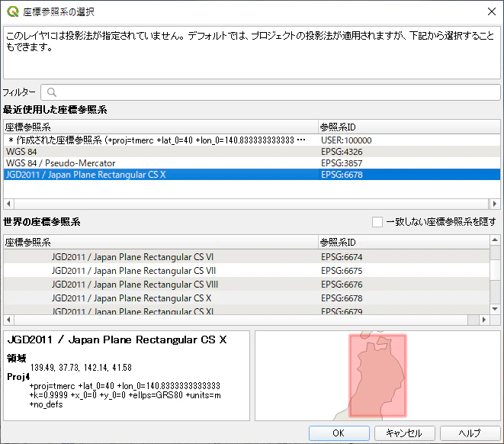Click the 参照系ID header in the recent list

pos(409,127)
